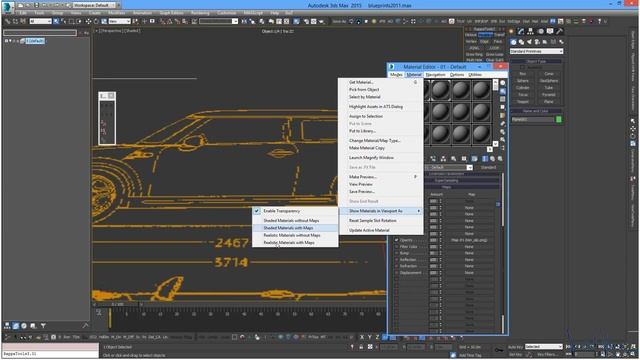Enable the Filter Color map checkbox
The height and width of the screenshot is (360, 640).
(396, 247)
